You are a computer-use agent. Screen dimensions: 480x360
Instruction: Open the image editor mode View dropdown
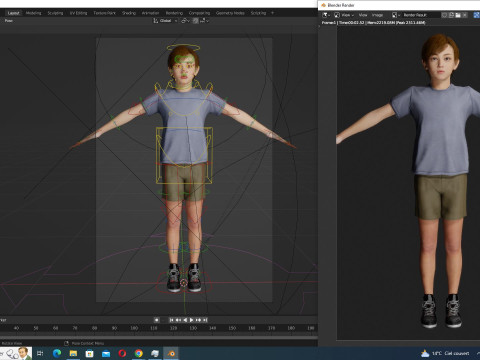pyautogui.click(x=343, y=15)
